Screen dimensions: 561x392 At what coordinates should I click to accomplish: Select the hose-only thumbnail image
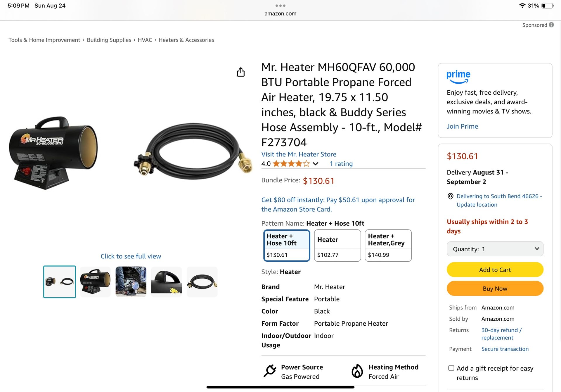(202, 282)
